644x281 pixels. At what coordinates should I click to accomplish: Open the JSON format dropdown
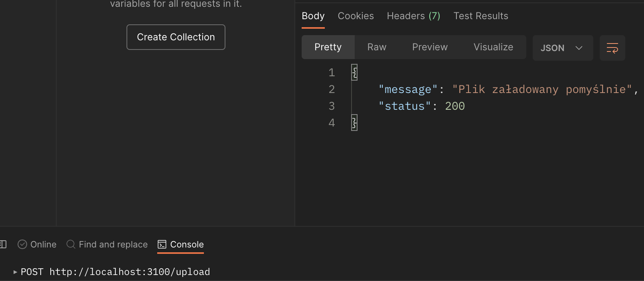click(x=563, y=48)
